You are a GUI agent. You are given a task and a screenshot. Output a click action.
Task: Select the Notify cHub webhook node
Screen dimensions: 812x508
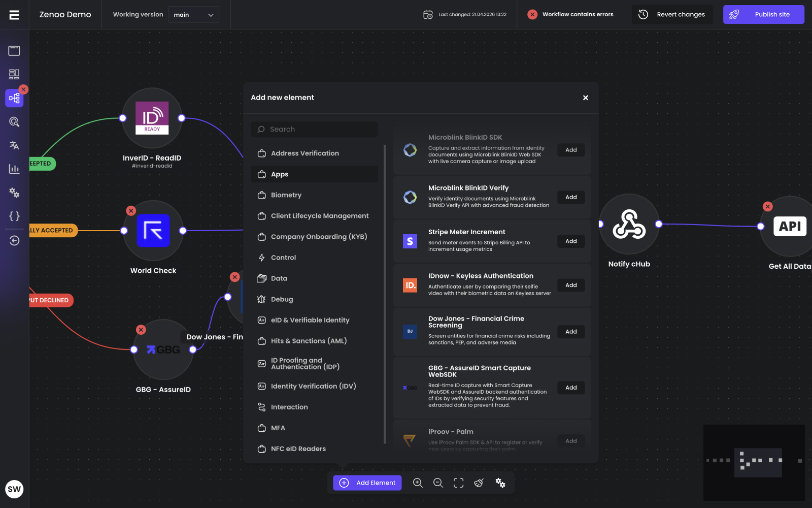(x=629, y=224)
